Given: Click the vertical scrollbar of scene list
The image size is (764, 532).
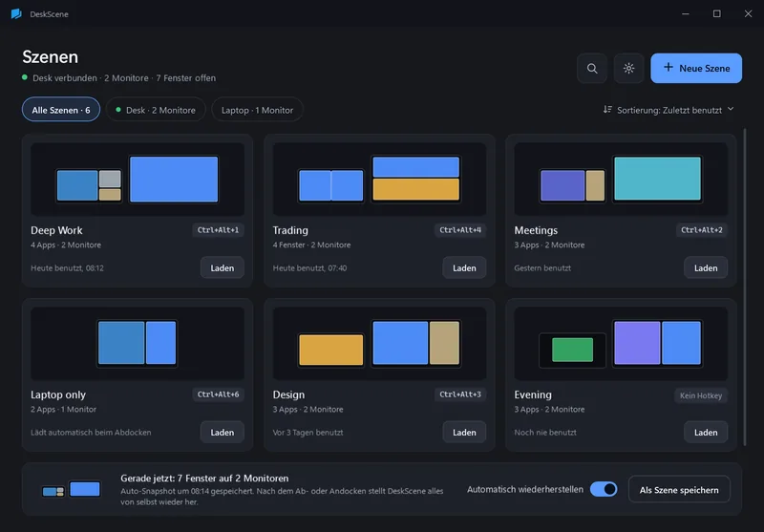Looking at the screenshot, I should [x=745, y=287].
